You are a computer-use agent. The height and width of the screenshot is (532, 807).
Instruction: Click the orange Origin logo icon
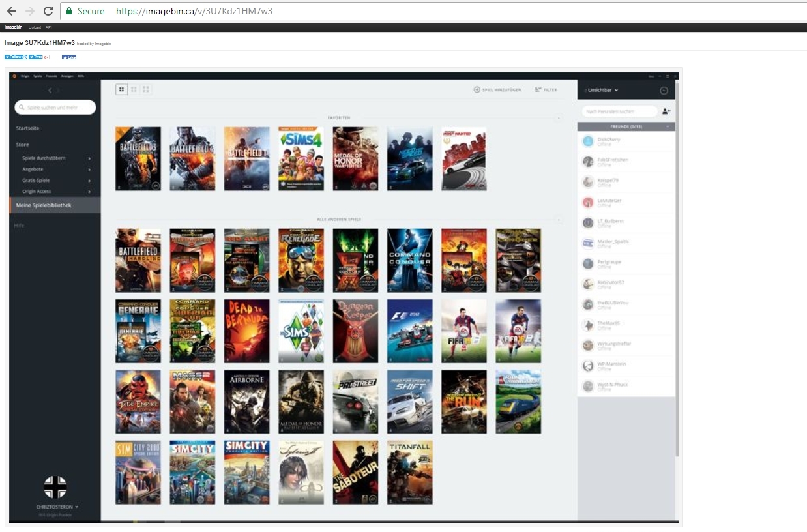[14, 76]
